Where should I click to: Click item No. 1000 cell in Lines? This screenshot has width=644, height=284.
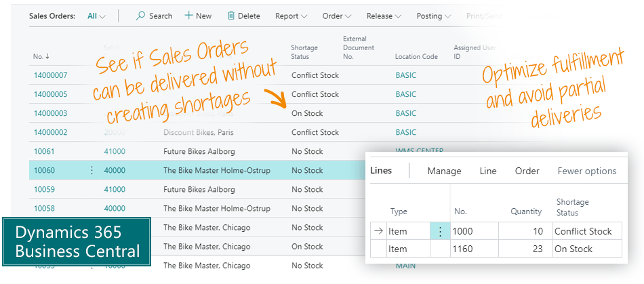475,231
